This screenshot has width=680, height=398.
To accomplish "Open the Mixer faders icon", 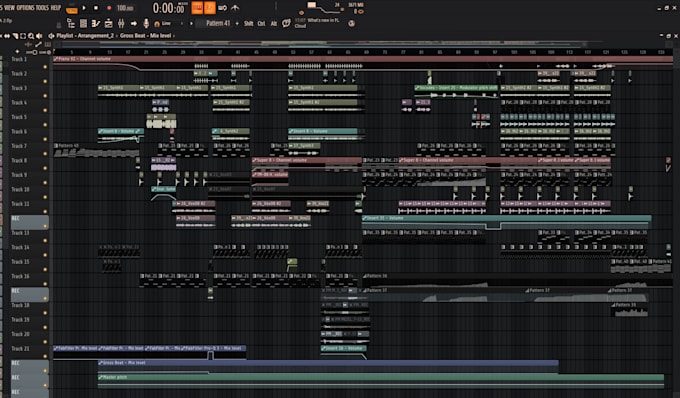I will pyautogui.click(x=121, y=23).
